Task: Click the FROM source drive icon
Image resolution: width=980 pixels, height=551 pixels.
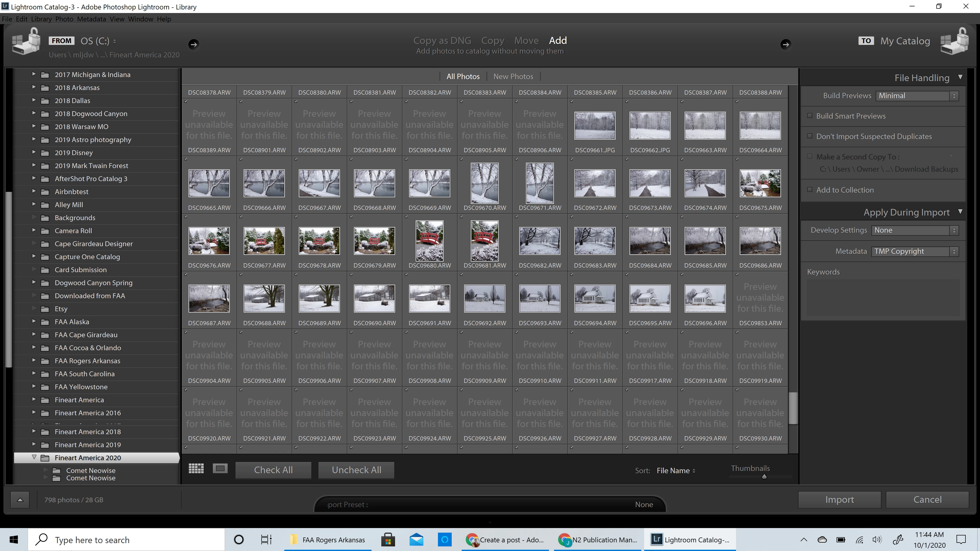Action: tap(26, 41)
